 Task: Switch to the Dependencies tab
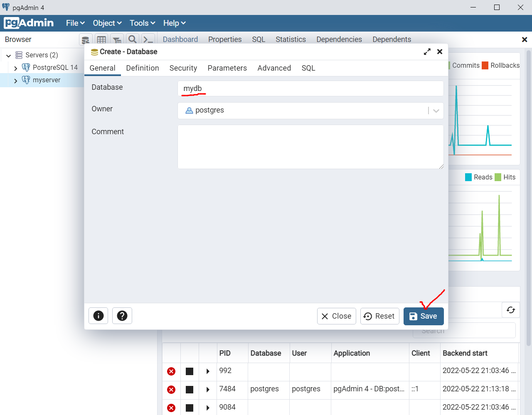pos(339,39)
